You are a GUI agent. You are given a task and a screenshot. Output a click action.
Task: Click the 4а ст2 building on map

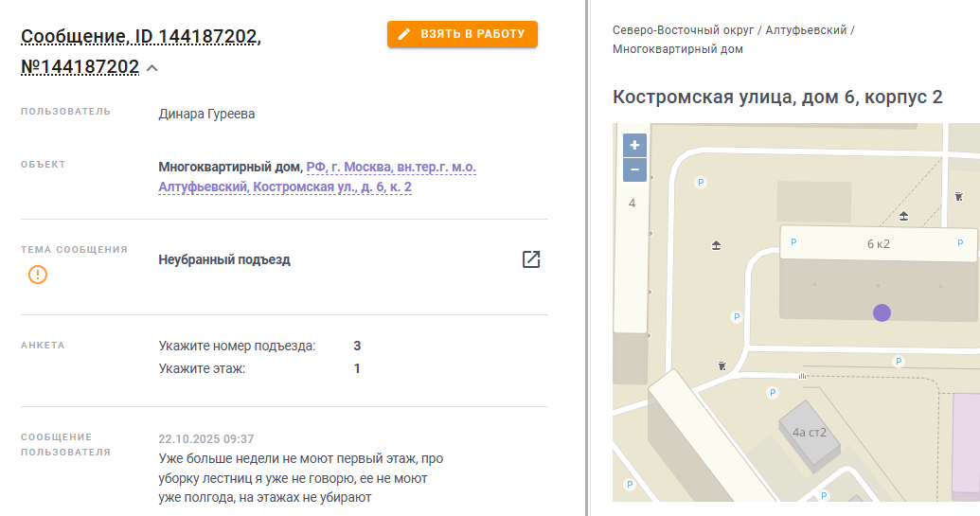pos(810,433)
